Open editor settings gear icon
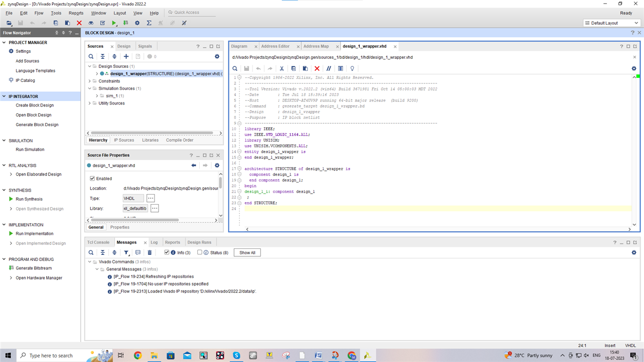 [634, 68]
